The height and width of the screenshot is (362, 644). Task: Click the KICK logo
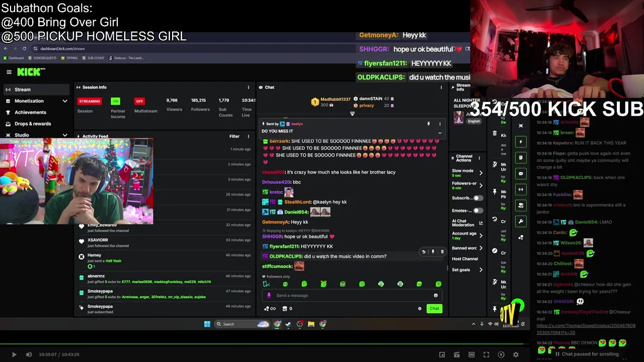(29, 72)
